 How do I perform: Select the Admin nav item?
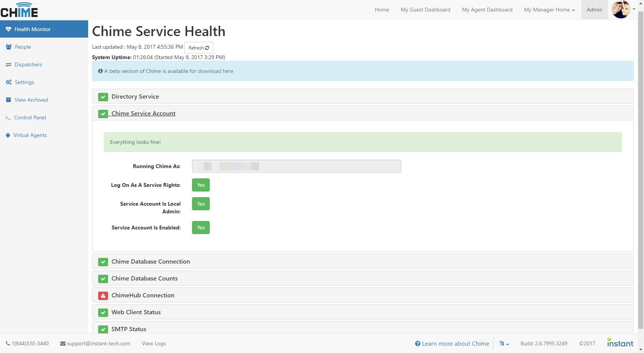594,10
